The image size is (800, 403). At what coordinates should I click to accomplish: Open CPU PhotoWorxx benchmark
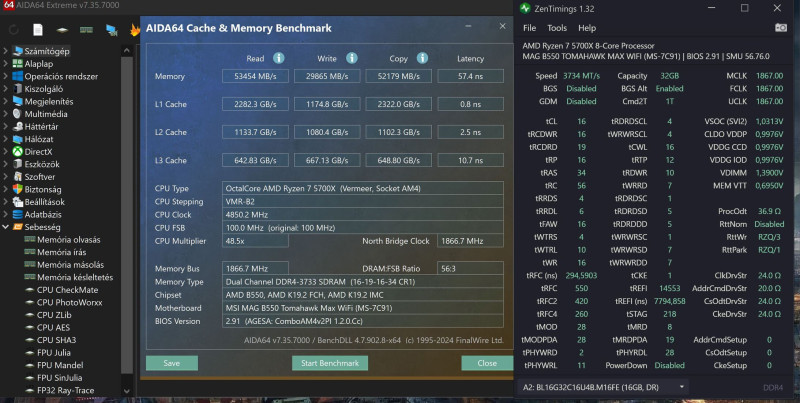point(69,302)
